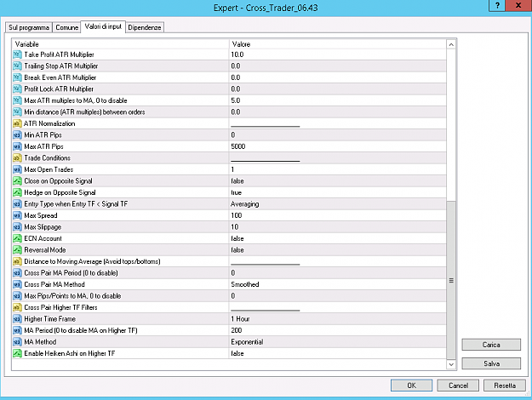Click the Entry Type when Entry TF icon
This screenshot has width=532, height=400.
[x=17, y=204]
